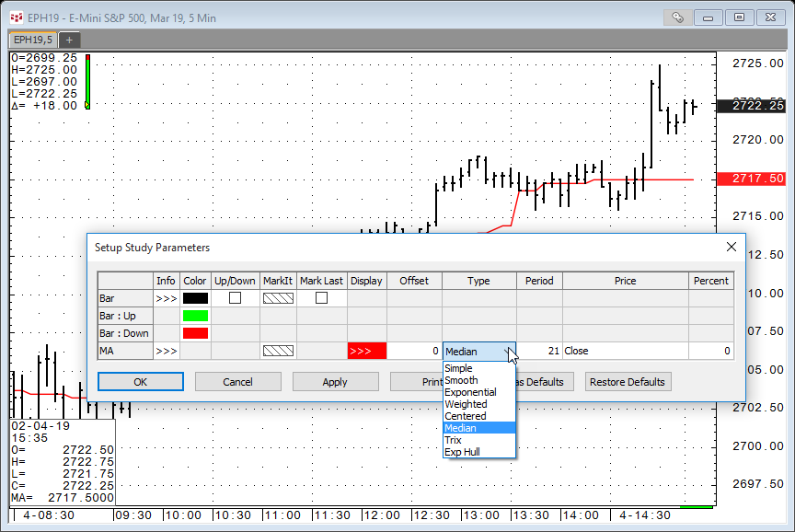This screenshot has width=795, height=532.
Task: Click the chain link icon in title bar
Action: [677, 17]
